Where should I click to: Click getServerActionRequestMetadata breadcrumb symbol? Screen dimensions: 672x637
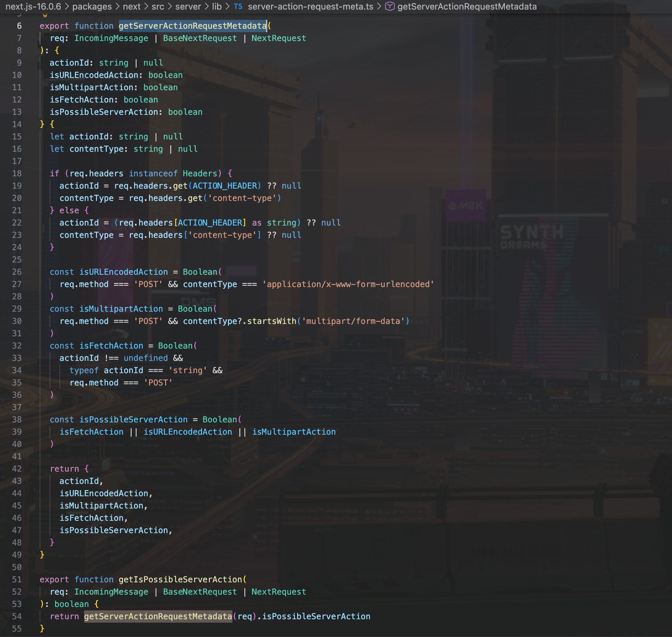coord(467,6)
